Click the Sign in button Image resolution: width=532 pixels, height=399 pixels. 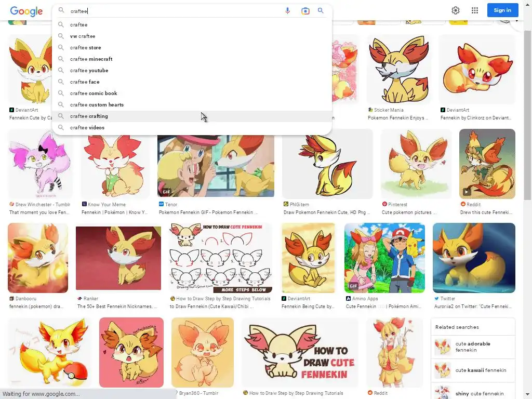(x=502, y=10)
